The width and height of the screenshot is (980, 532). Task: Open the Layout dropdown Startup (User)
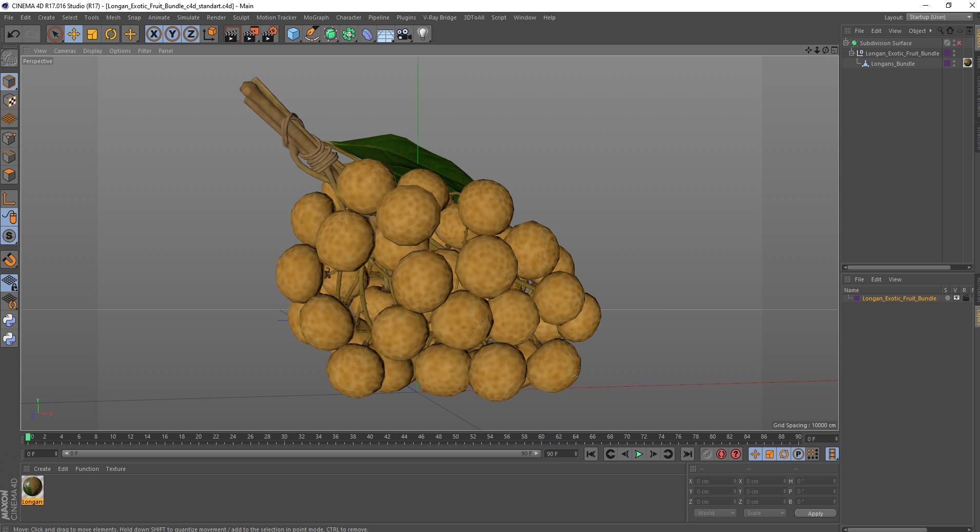click(x=939, y=17)
